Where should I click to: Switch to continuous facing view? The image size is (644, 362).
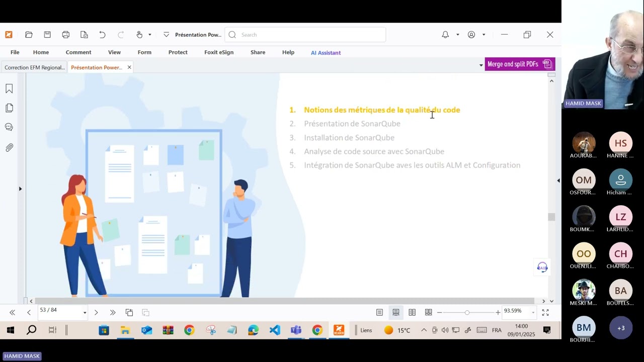pyautogui.click(x=429, y=313)
